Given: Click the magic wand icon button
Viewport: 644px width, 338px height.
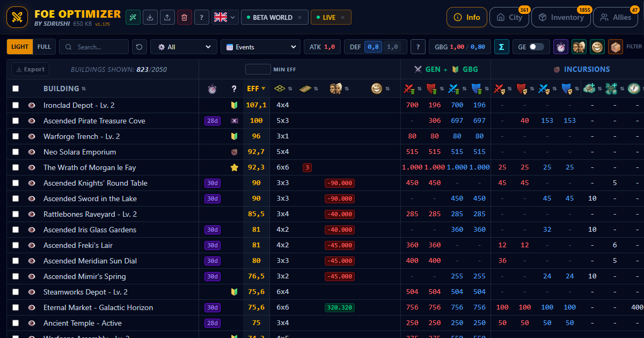Looking at the screenshot, I should (x=133, y=17).
